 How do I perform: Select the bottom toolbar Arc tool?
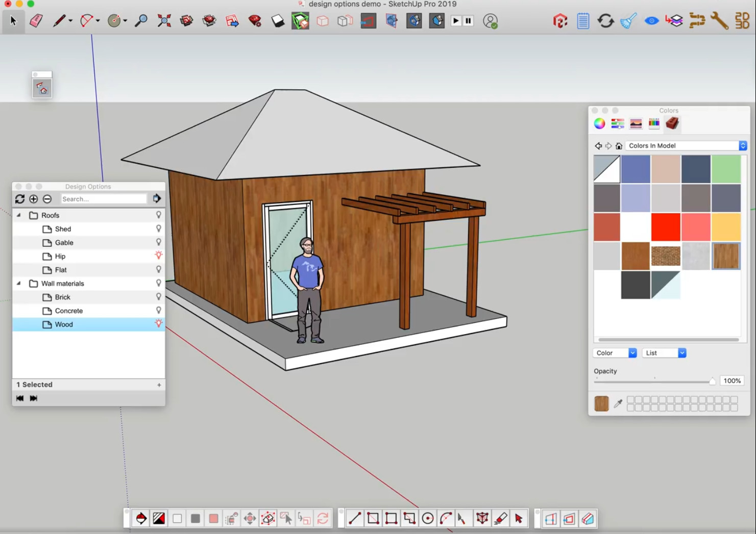coord(446,519)
